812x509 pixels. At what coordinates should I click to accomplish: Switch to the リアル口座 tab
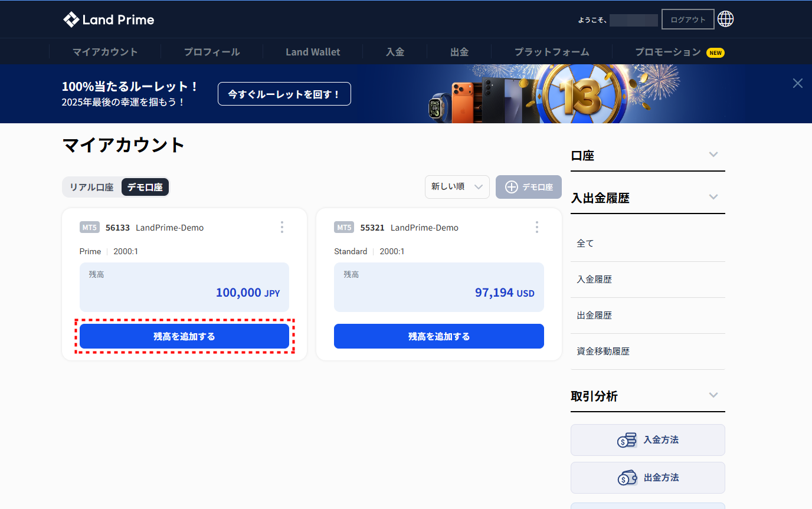[91, 187]
